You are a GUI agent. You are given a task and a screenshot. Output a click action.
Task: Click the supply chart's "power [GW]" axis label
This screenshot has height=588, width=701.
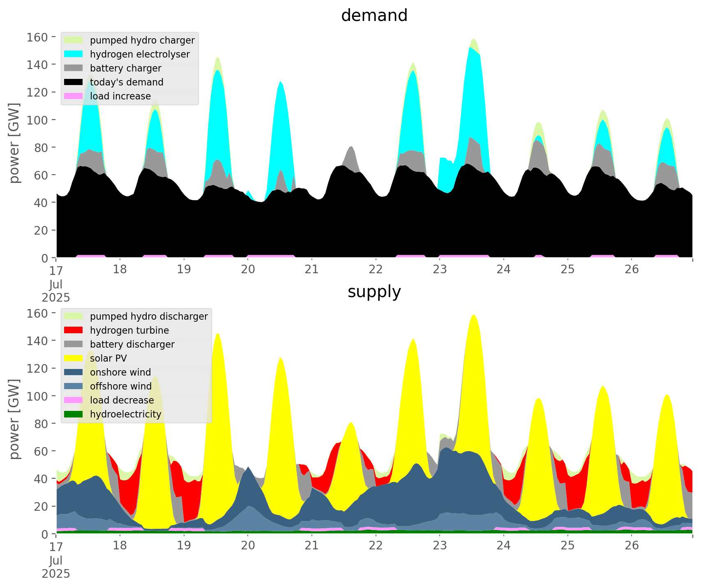pos(14,419)
